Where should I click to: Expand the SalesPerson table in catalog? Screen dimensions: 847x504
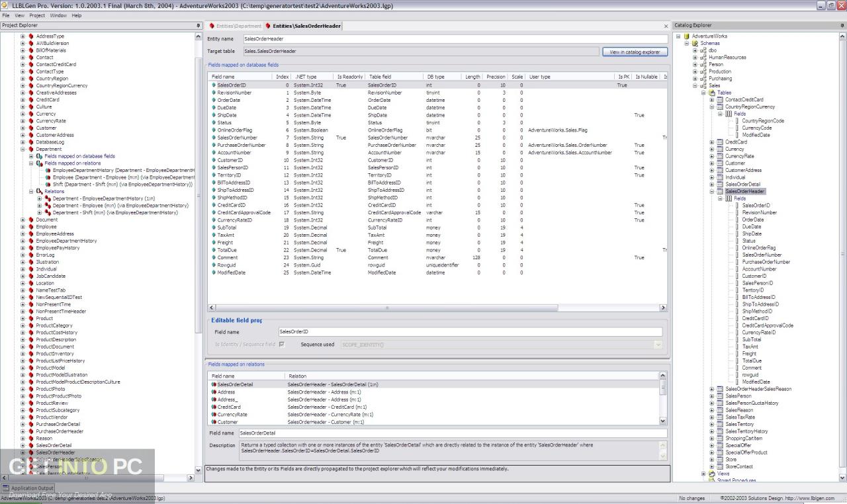[x=712, y=396]
